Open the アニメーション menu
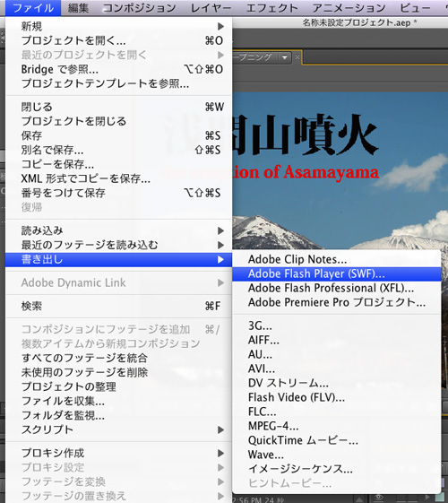The image size is (448, 503). (x=349, y=8)
